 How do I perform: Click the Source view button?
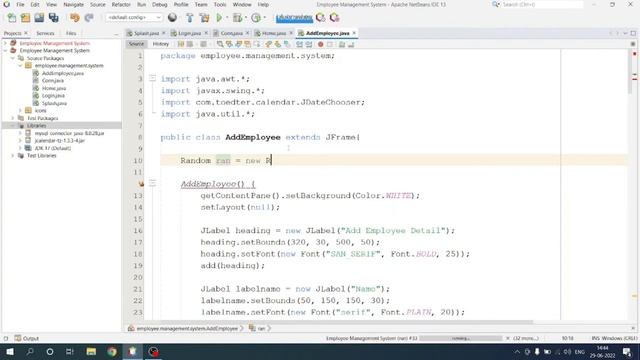point(136,44)
